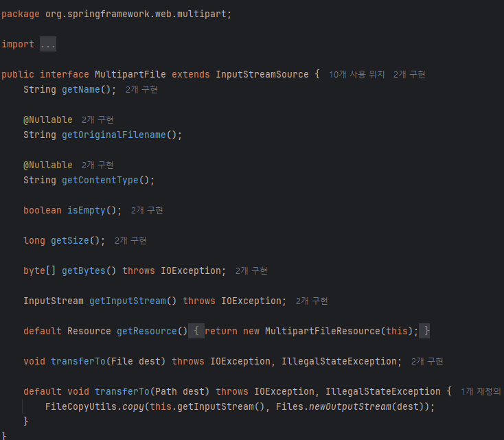Click IllegalStateException in transferTo(File dest) line
Screen dimensions: 504x440
[339, 362]
